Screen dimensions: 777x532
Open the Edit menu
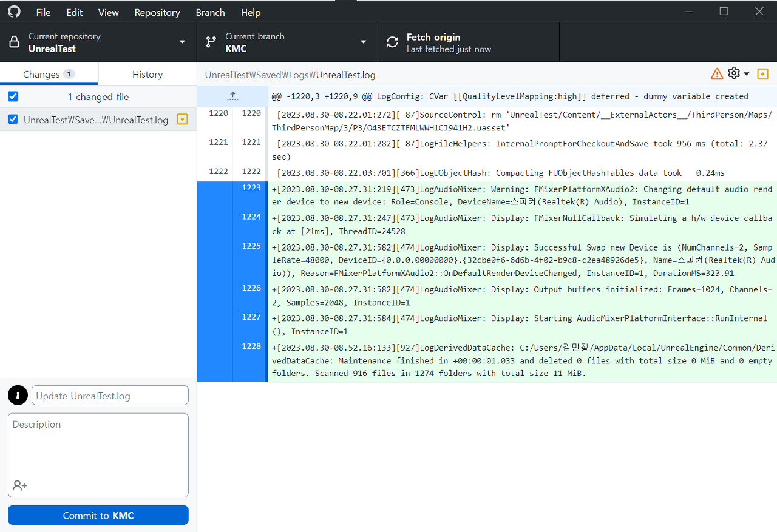(75, 12)
